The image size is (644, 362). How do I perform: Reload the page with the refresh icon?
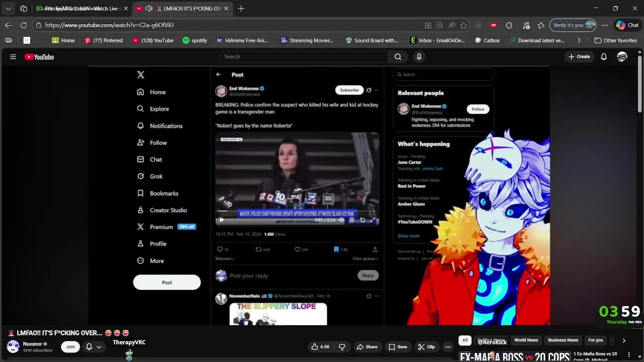24,25
